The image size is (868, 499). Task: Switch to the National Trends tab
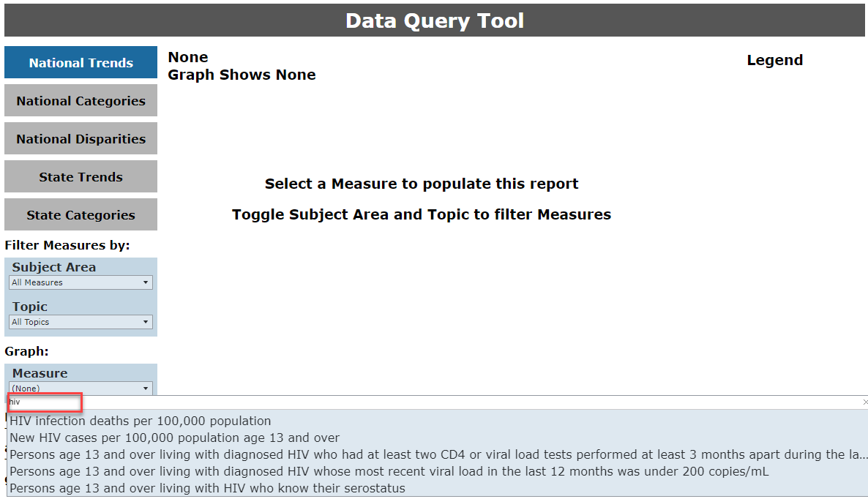(x=81, y=62)
